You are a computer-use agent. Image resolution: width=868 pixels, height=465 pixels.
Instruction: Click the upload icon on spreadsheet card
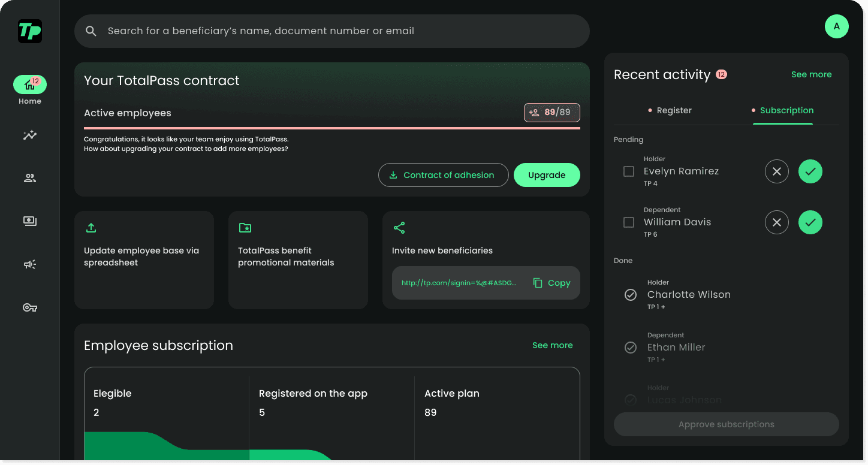pyautogui.click(x=91, y=228)
